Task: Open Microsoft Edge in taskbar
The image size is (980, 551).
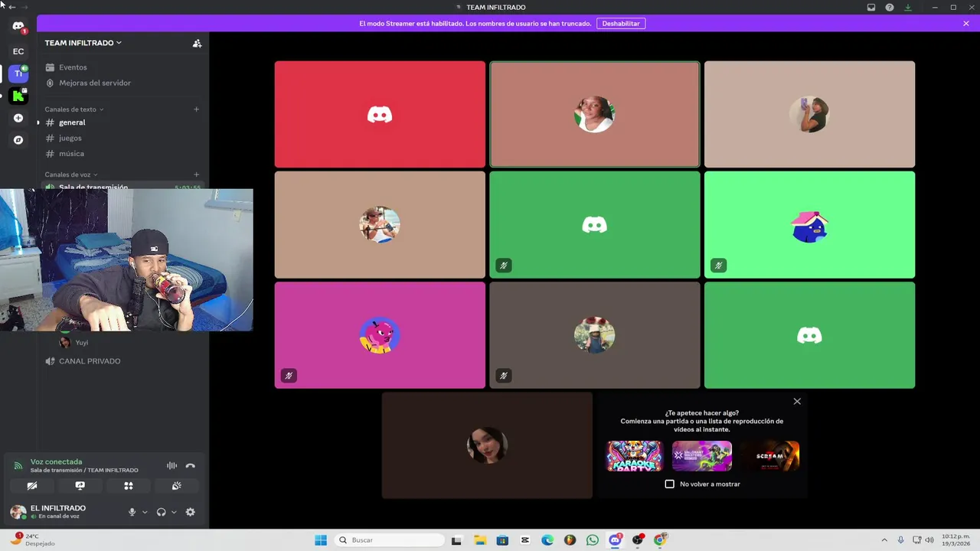Action: (x=547, y=540)
